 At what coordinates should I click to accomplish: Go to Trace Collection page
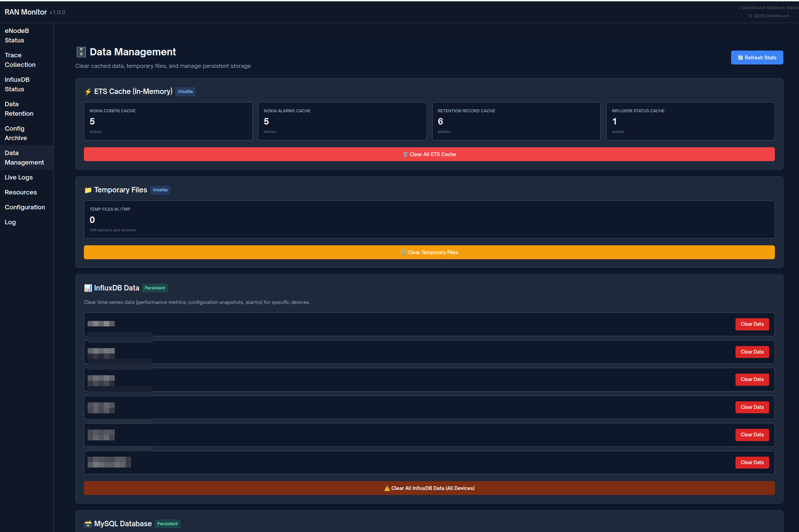pyautogui.click(x=20, y=60)
